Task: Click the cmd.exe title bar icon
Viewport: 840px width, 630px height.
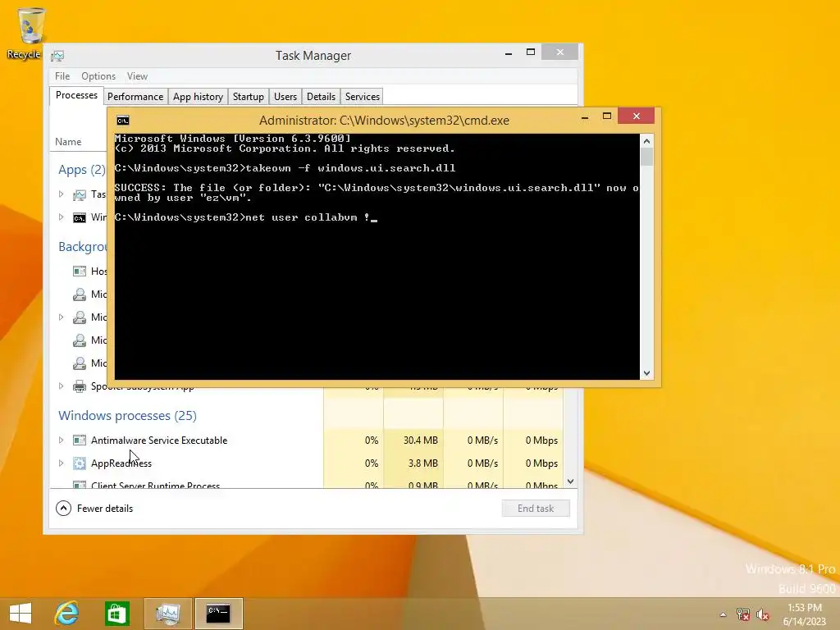Action: tap(123, 121)
